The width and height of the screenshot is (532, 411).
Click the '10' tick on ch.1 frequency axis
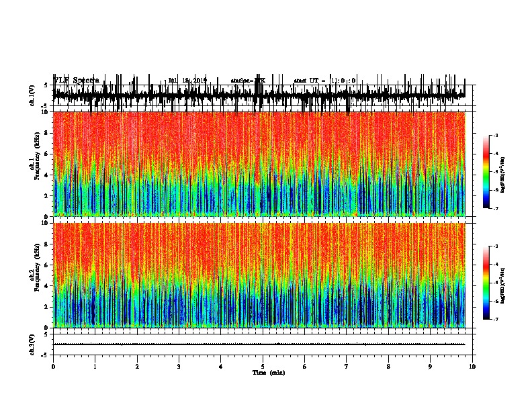46,112
